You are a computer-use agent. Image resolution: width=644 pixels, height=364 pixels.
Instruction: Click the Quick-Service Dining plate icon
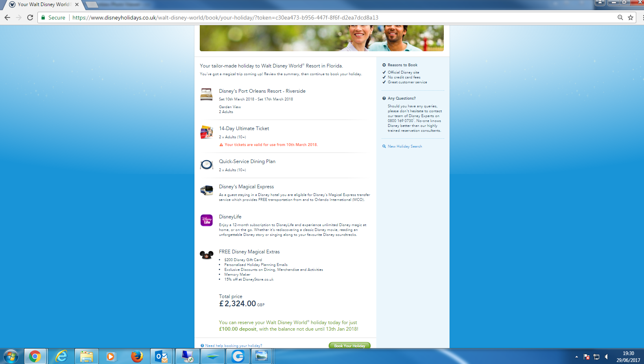[x=206, y=164]
